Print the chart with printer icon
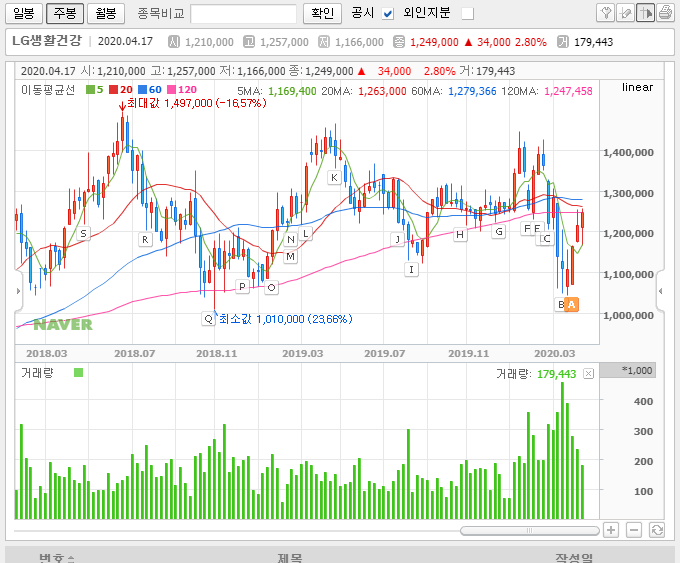This screenshot has width=692, height=563. coord(665,13)
